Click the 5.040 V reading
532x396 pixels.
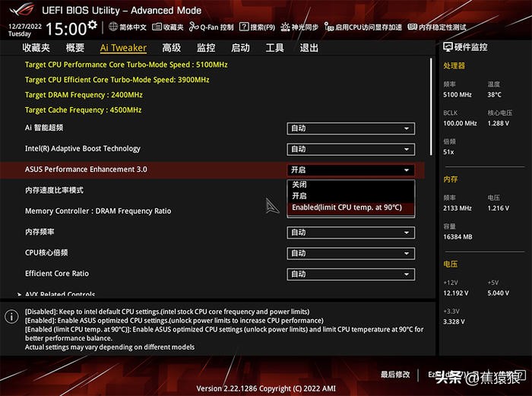tap(498, 293)
